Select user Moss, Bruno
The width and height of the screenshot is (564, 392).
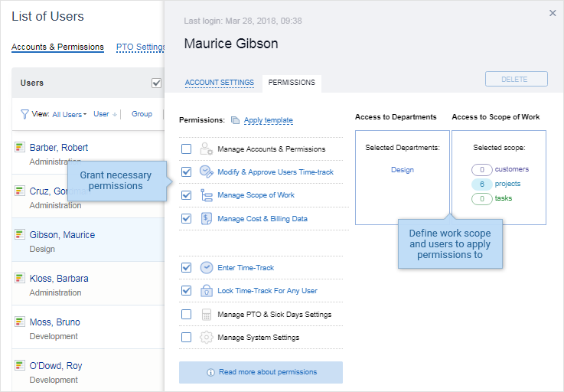[x=54, y=322]
